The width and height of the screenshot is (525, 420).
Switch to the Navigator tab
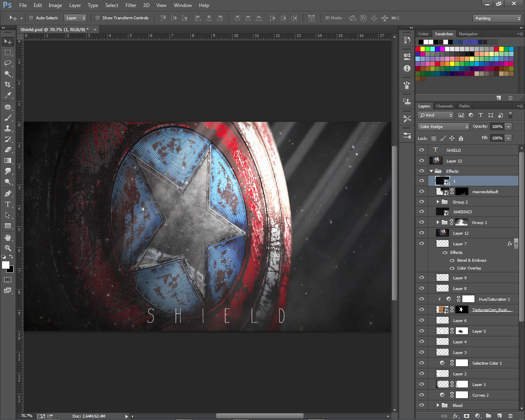coord(468,34)
